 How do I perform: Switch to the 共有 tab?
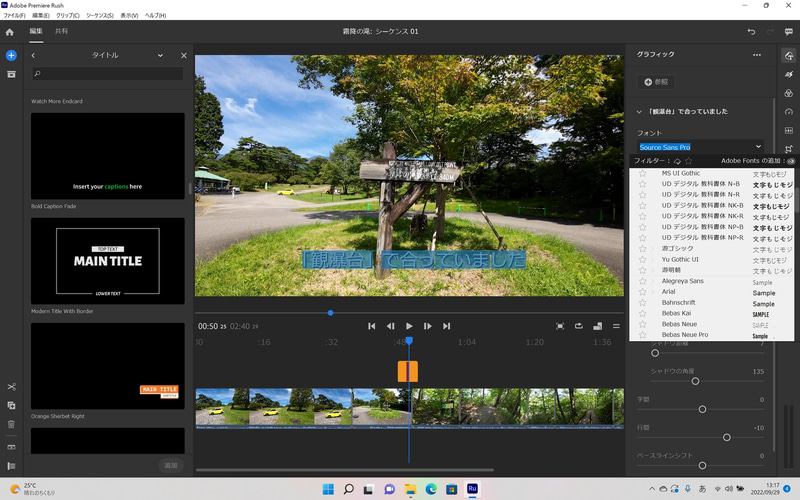(62, 32)
